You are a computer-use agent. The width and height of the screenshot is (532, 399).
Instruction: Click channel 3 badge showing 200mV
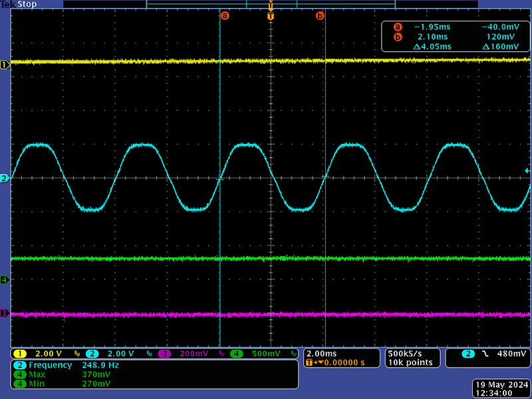(188, 354)
